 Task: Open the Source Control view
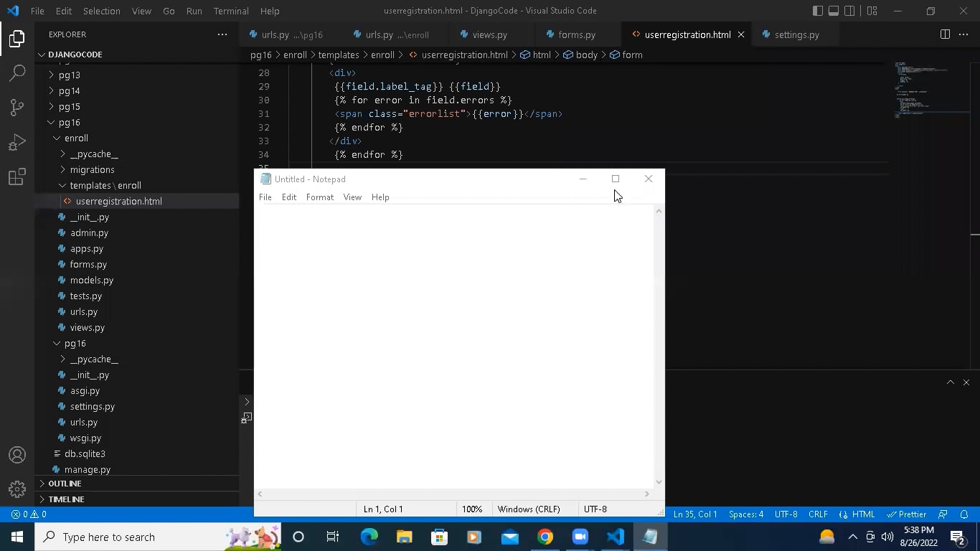[17, 108]
